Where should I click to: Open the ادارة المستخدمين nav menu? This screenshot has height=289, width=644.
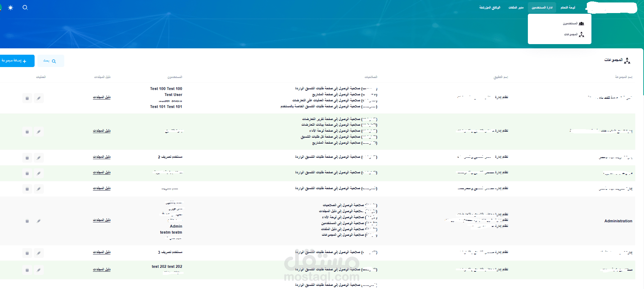tap(542, 7)
